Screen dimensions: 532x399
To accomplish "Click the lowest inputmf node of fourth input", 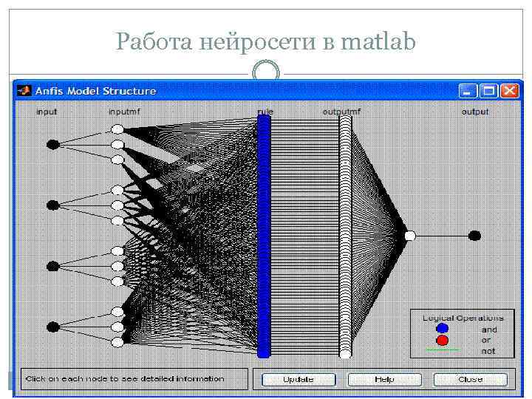I will coord(117,342).
